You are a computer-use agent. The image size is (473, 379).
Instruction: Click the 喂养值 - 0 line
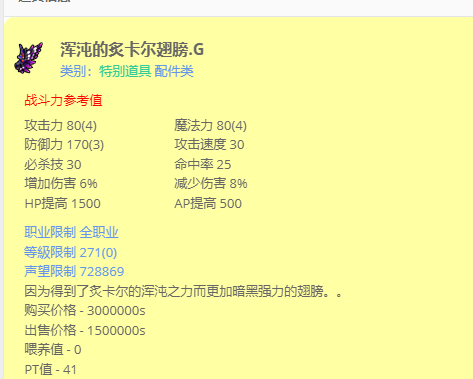tap(53, 350)
